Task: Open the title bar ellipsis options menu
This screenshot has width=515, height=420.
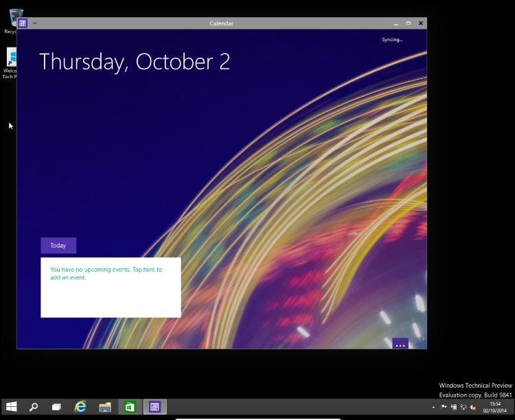Action: [x=35, y=23]
